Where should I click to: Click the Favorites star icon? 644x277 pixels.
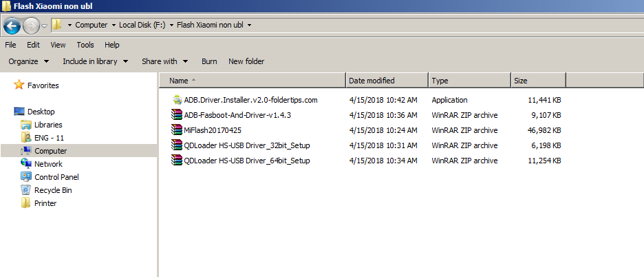(x=19, y=85)
